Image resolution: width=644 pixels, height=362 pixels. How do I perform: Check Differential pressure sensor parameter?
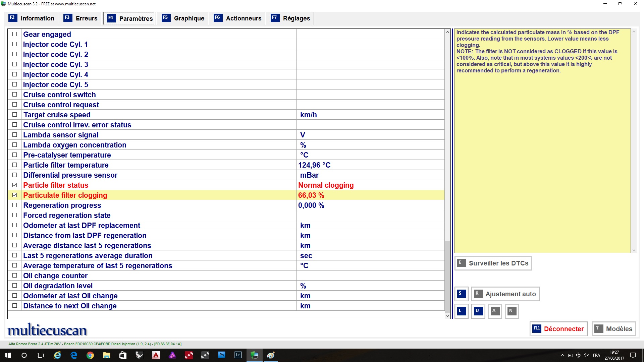pyautogui.click(x=14, y=175)
